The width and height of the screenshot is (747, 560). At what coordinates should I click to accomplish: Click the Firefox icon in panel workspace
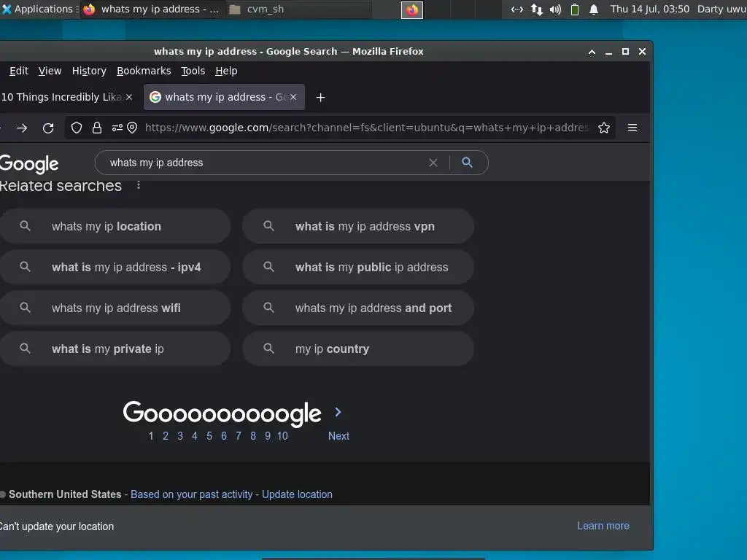click(x=412, y=9)
